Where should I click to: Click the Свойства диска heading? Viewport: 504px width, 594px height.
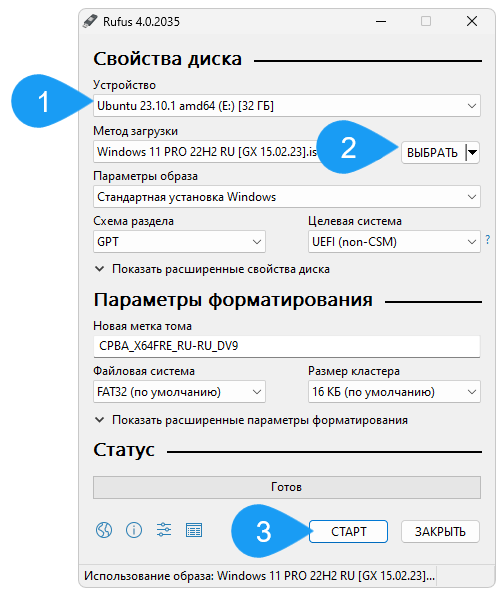coord(167,59)
